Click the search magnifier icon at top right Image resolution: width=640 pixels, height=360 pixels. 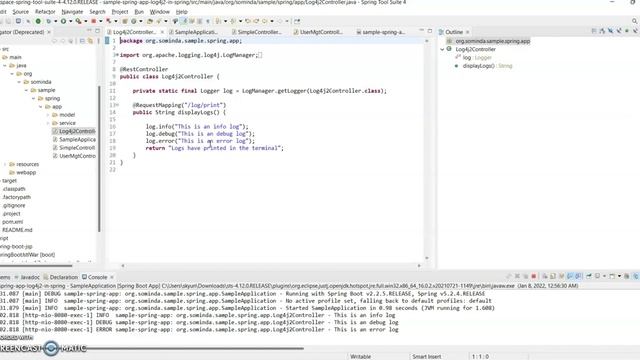pyautogui.click(x=634, y=21)
